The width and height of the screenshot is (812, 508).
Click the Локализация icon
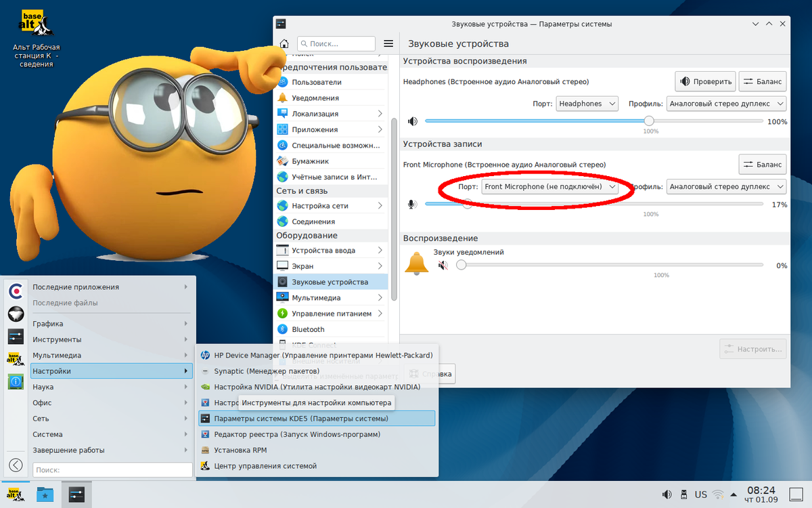pyautogui.click(x=283, y=114)
